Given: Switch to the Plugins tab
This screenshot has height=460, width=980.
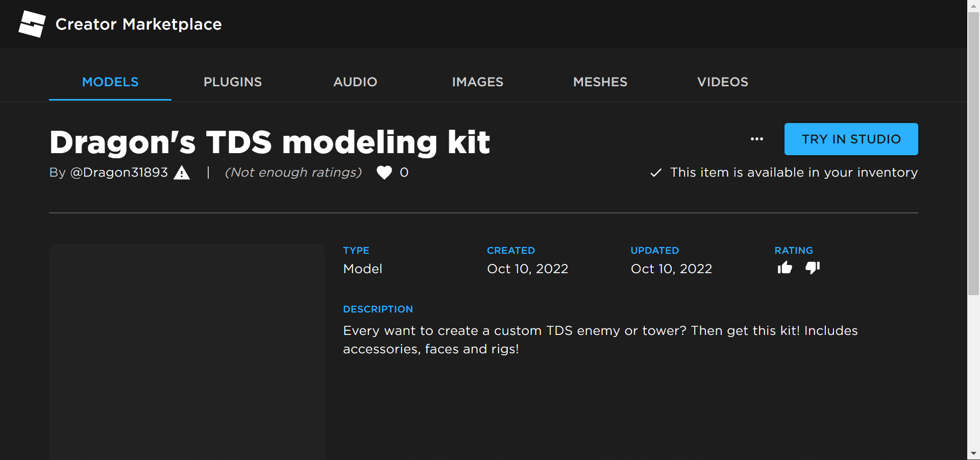Looking at the screenshot, I should (232, 82).
